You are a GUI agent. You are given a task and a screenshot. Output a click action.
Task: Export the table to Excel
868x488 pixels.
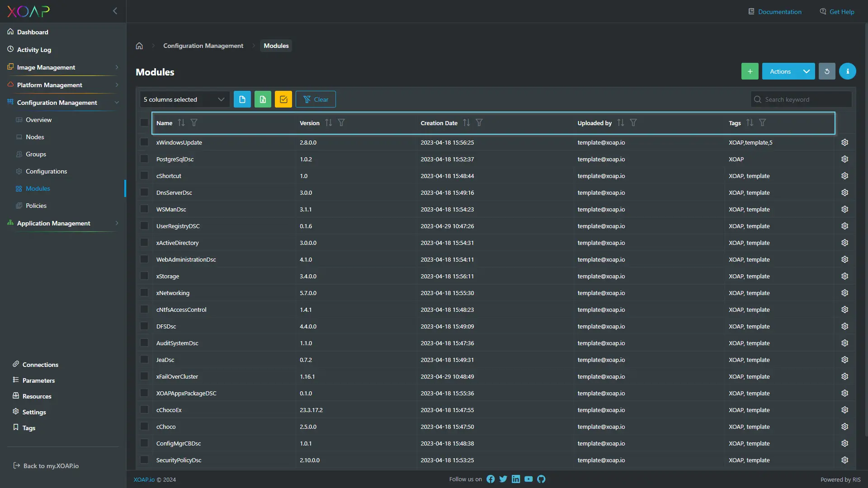coord(262,99)
